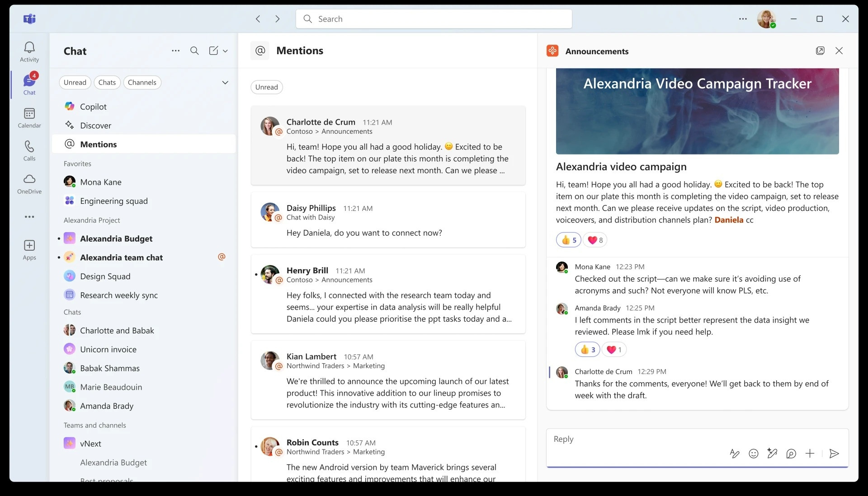This screenshot has height=496, width=868.
Task: Open Alexandria team chat conversation
Action: click(x=122, y=257)
